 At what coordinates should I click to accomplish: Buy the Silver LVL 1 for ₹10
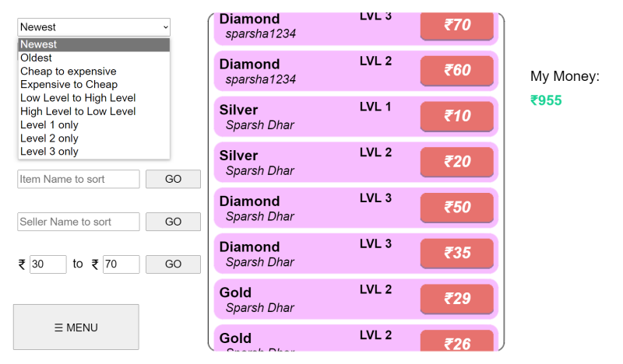tap(457, 117)
